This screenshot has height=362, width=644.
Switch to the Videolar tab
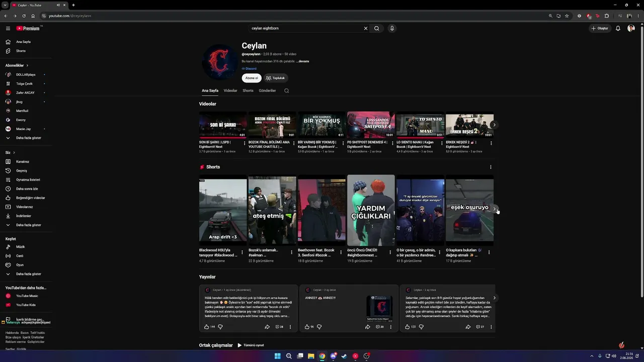coord(230,90)
